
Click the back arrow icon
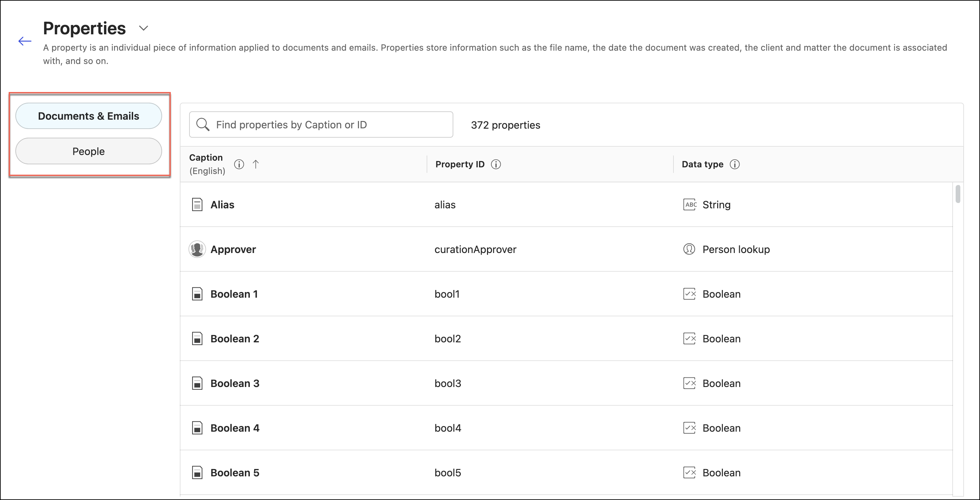[x=25, y=41]
